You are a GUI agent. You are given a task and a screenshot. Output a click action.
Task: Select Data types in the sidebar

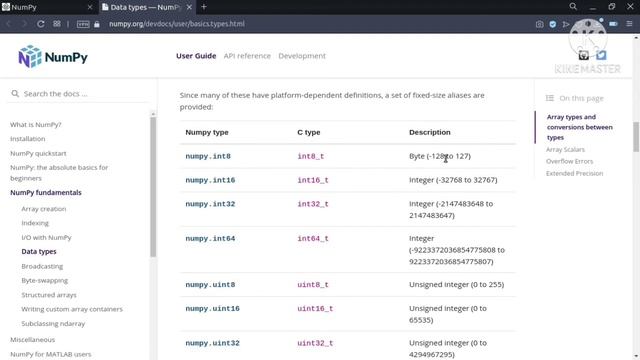(39, 252)
